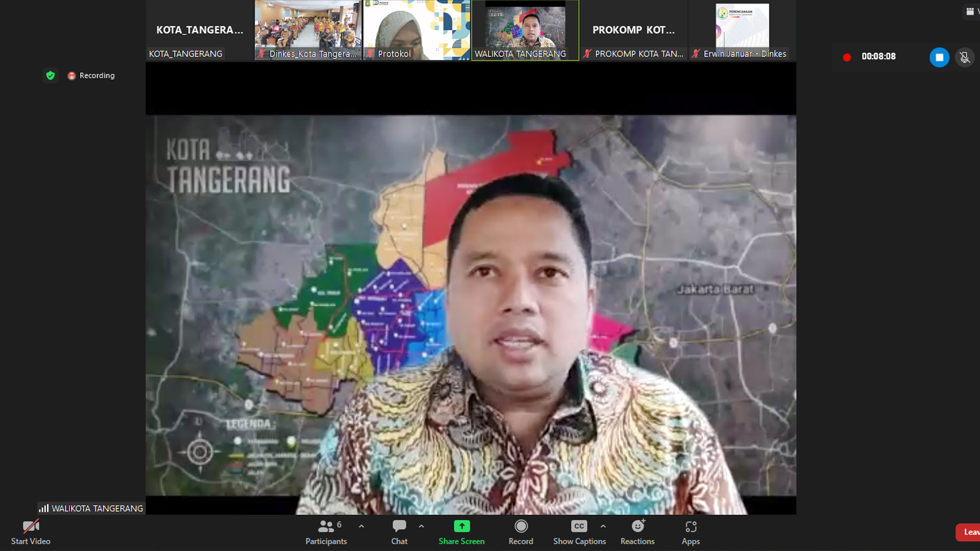Viewport: 980px width, 551px height.
Task: Click the Record icon in toolbar
Action: [x=521, y=527]
